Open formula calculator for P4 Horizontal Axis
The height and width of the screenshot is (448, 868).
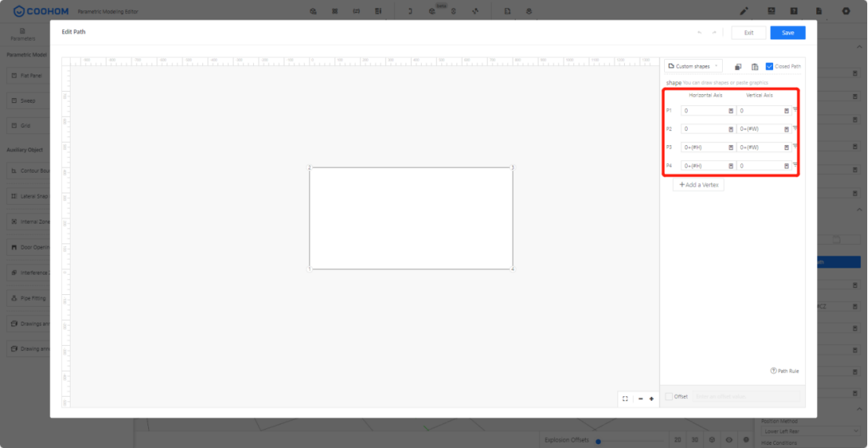[731, 166]
